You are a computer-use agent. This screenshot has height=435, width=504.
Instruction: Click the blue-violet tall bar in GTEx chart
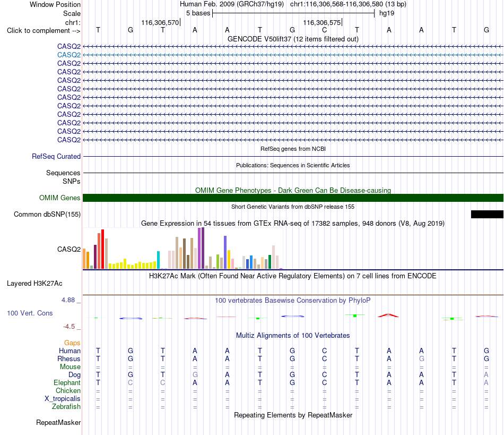click(225, 252)
